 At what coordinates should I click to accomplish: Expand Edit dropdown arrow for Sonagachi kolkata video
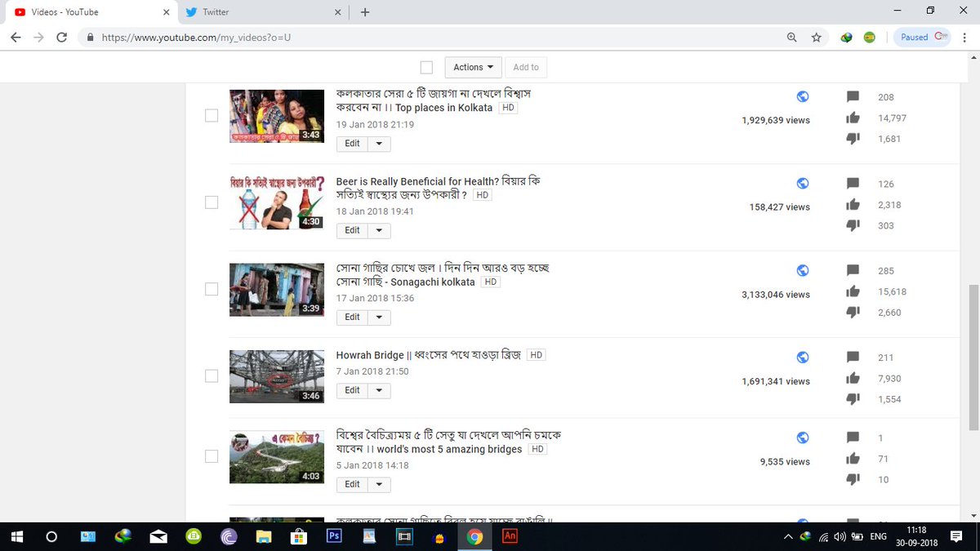point(379,318)
